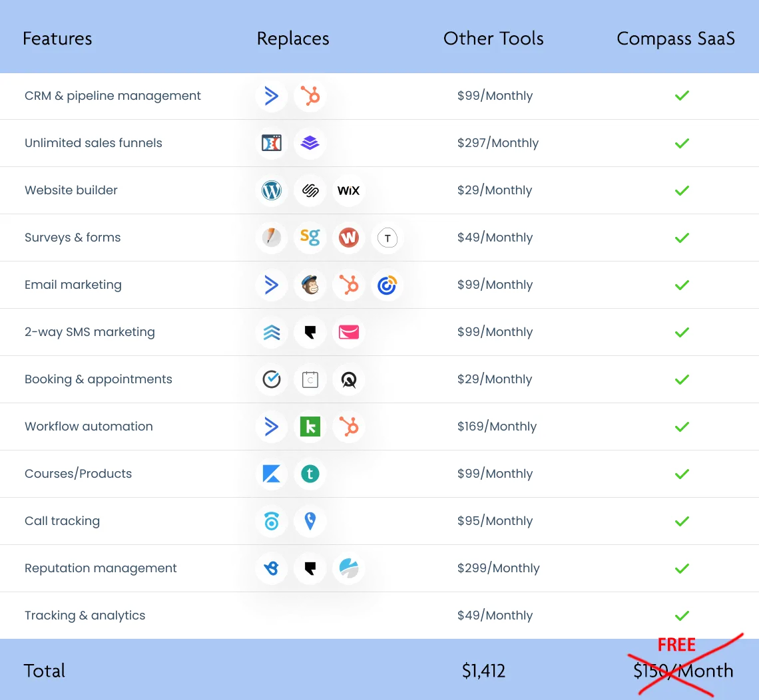Click the pink envelope icon in SMS row
759x700 pixels.
point(348,332)
